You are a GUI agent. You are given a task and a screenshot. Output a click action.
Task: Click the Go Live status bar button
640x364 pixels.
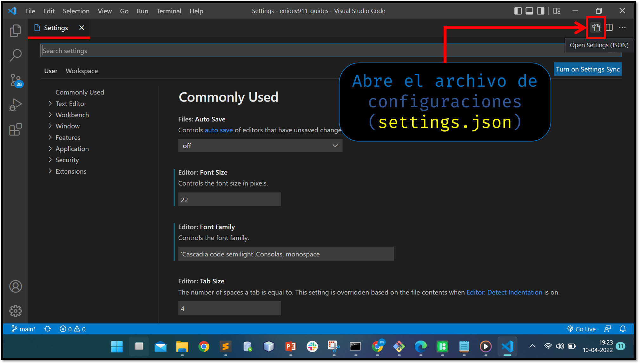tap(581, 329)
